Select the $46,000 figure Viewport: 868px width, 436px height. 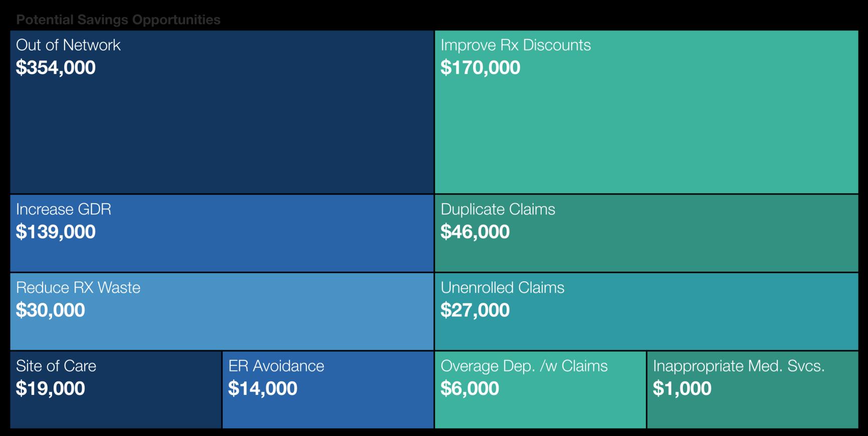point(475,232)
